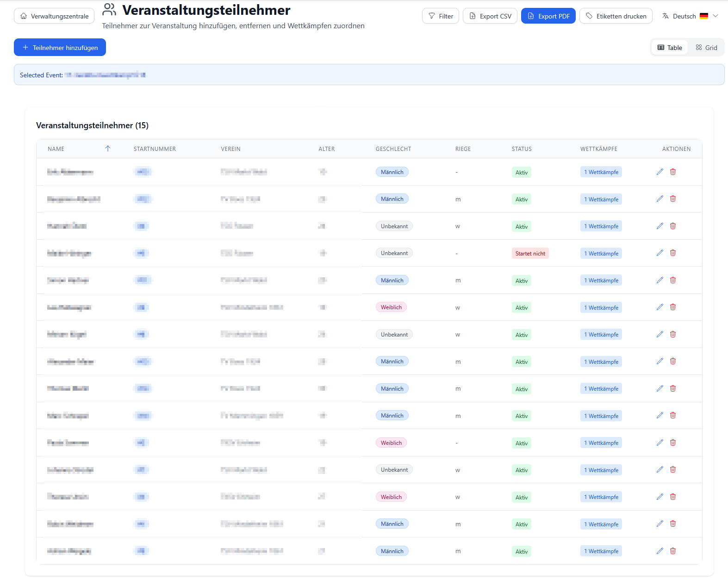The width and height of the screenshot is (728, 586).
Task: Delete the participant marked Startet nicht
Action: 673,253
